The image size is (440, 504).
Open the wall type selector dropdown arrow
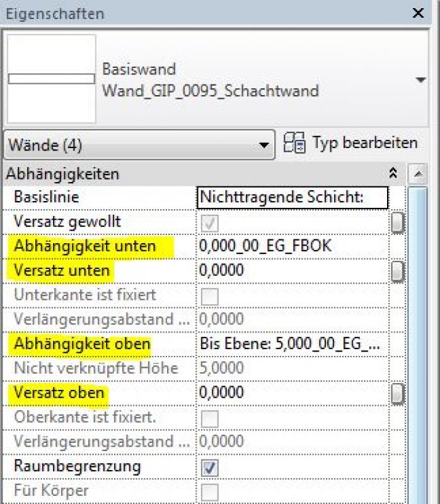click(420, 80)
